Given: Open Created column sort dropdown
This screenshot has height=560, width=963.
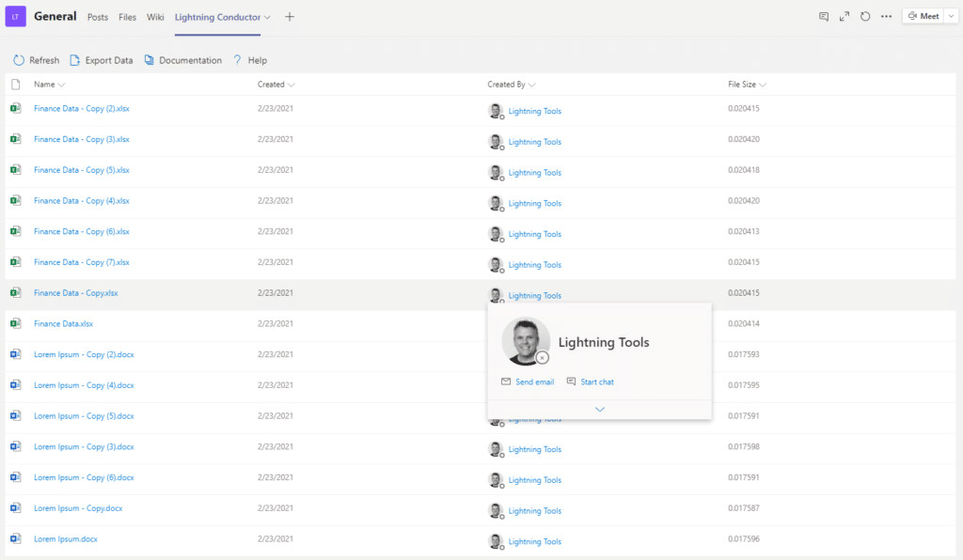Looking at the screenshot, I should pyautogui.click(x=292, y=85).
